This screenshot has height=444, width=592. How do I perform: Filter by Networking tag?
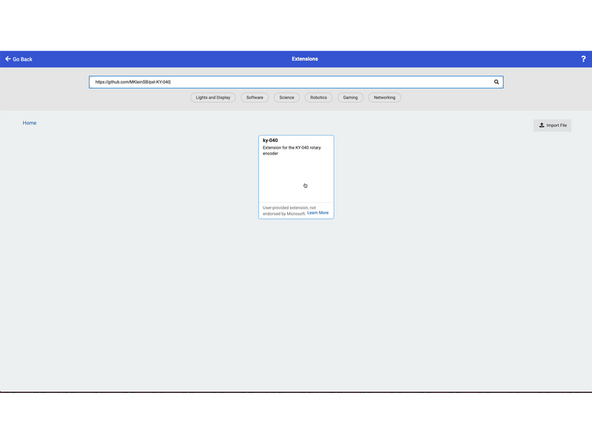384,97
